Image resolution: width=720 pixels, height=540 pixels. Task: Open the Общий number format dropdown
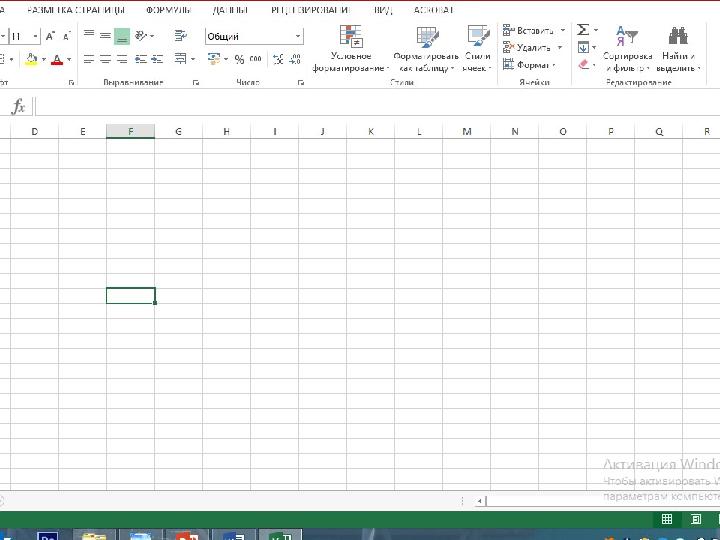298,36
